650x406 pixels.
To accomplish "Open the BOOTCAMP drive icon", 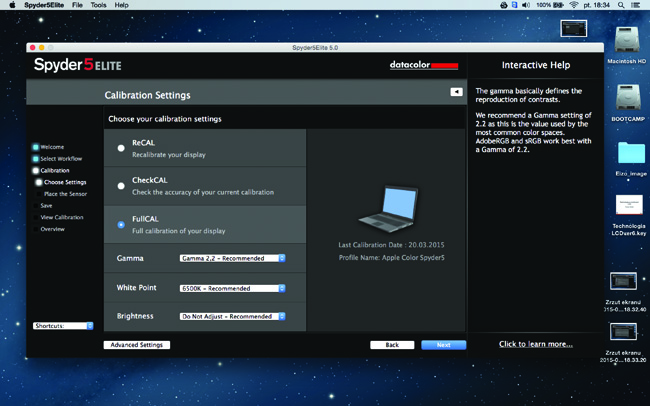I will point(629,98).
